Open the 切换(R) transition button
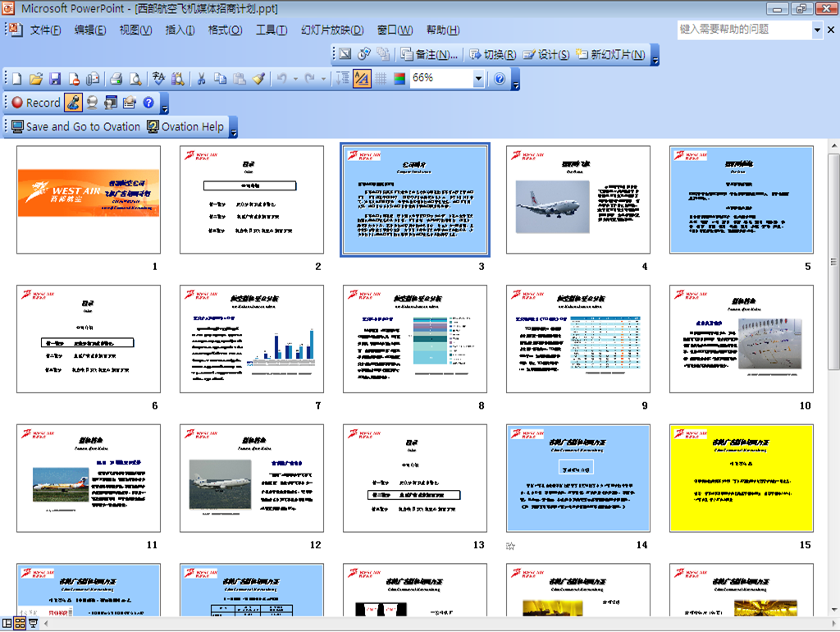This screenshot has width=840, height=632. point(492,54)
